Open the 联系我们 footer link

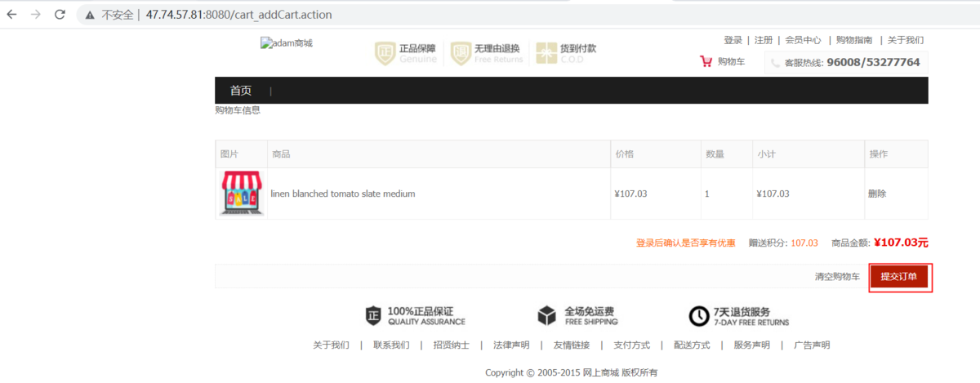click(x=391, y=345)
